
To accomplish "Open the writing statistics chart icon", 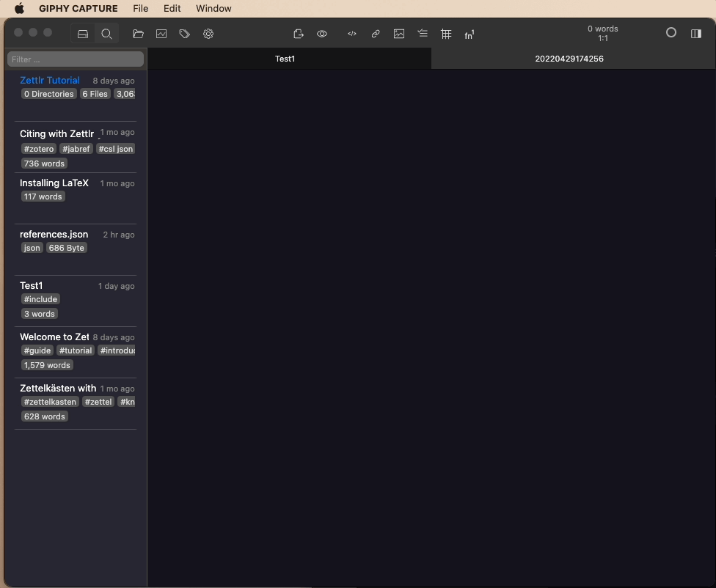I will click(161, 34).
